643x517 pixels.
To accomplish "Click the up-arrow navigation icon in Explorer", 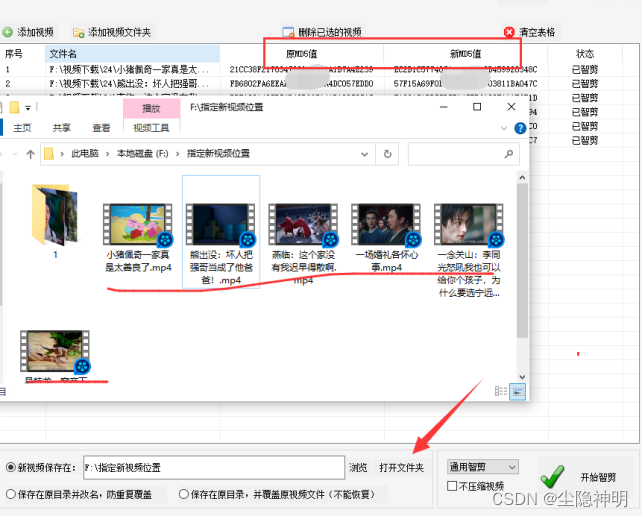I will coord(30,154).
